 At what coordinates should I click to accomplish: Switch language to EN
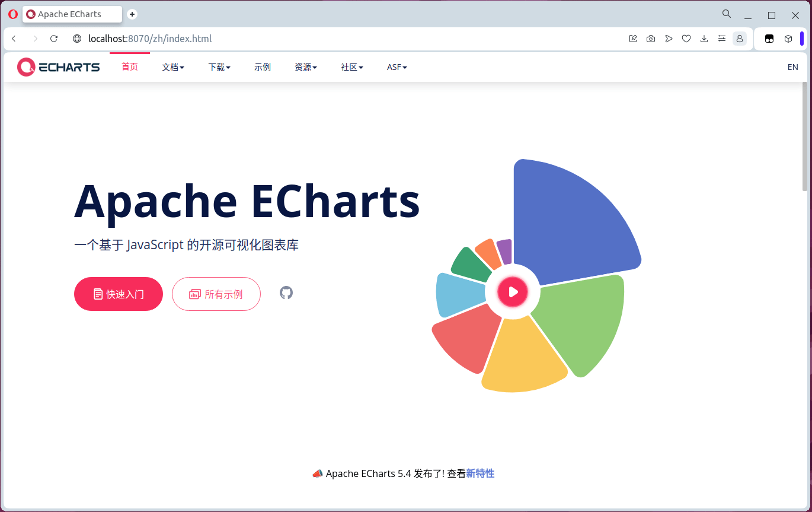tap(792, 67)
